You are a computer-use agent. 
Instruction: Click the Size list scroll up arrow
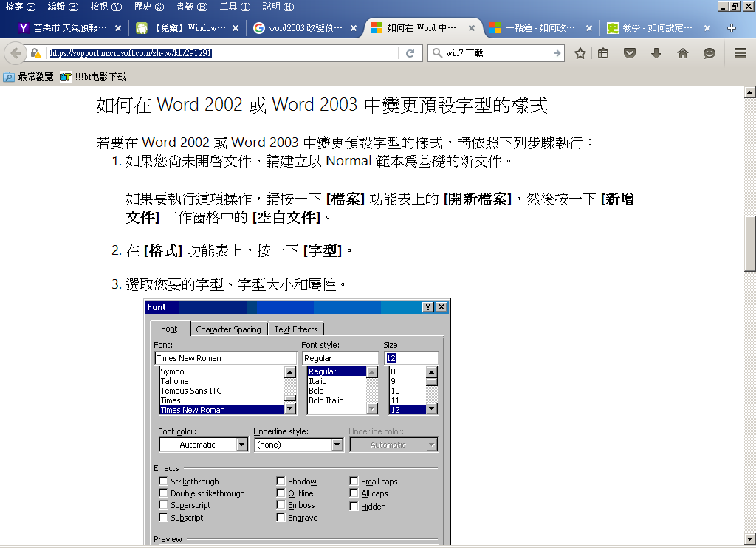pyautogui.click(x=431, y=372)
